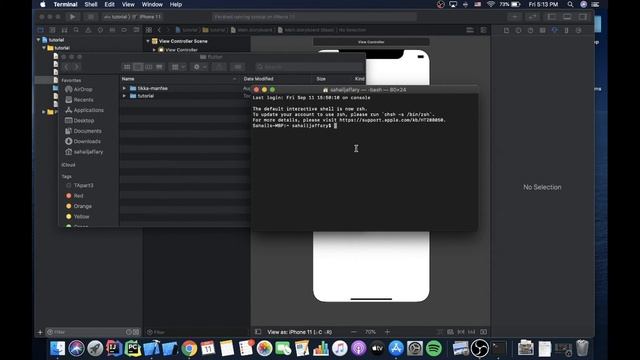Open OBS from the Dock
The image size is (640, 360).
(480, 348)
